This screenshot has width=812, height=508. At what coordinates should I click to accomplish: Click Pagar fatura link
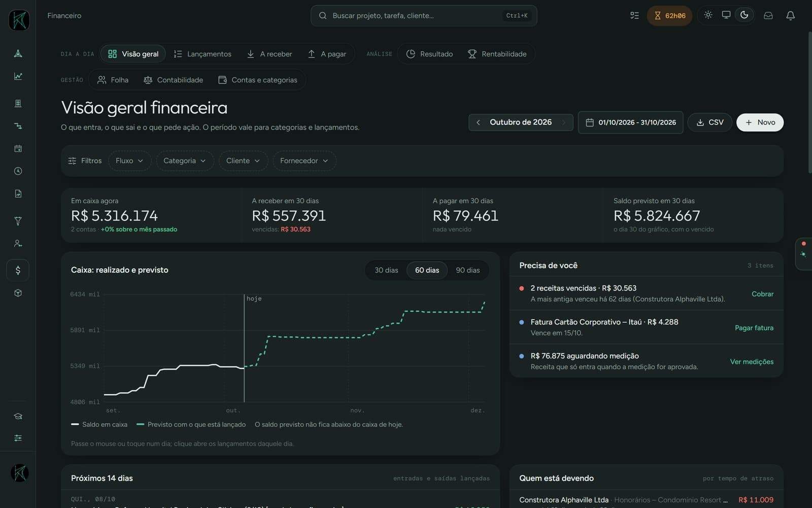tap(754, 328)
